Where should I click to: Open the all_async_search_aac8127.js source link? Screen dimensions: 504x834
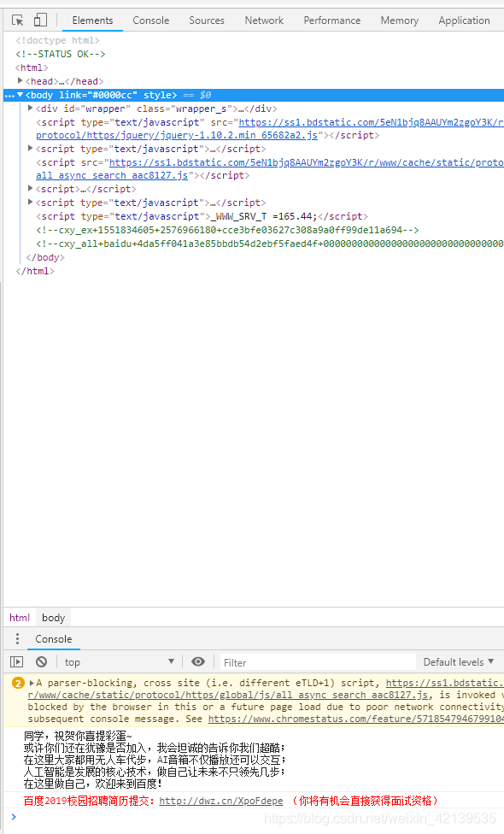[x=112, y=175]
